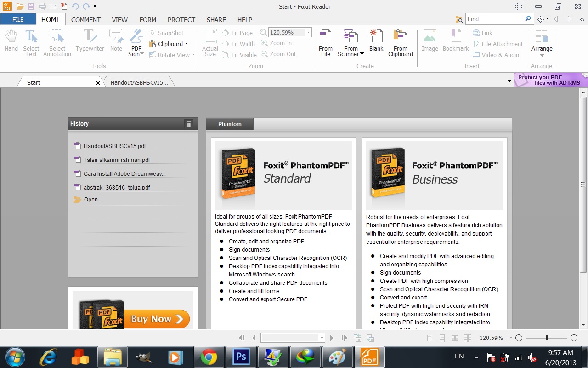Open Google Chrome from the taskbar

coord(209,357)
